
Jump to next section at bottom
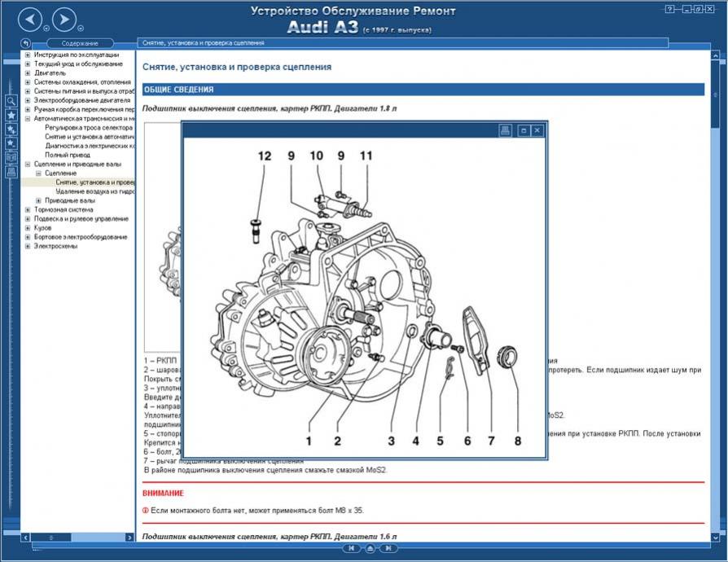coord(388,548)
